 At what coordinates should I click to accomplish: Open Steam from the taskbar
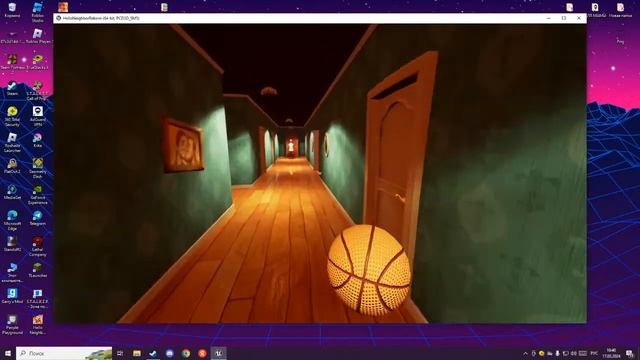153,353
